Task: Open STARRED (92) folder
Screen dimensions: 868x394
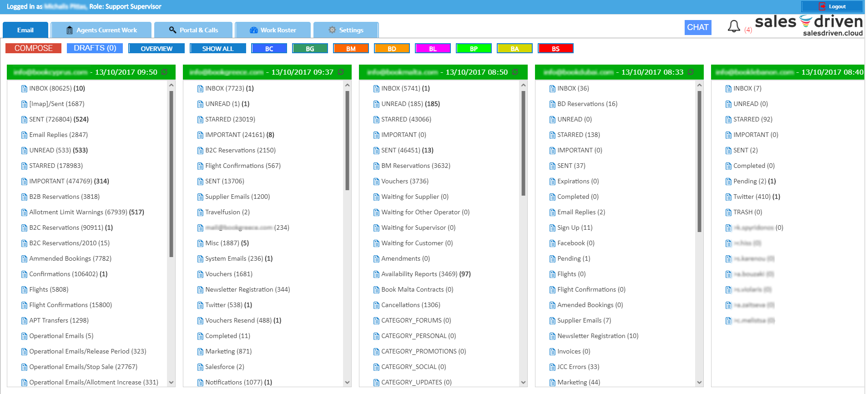Action: pos(753,119)
